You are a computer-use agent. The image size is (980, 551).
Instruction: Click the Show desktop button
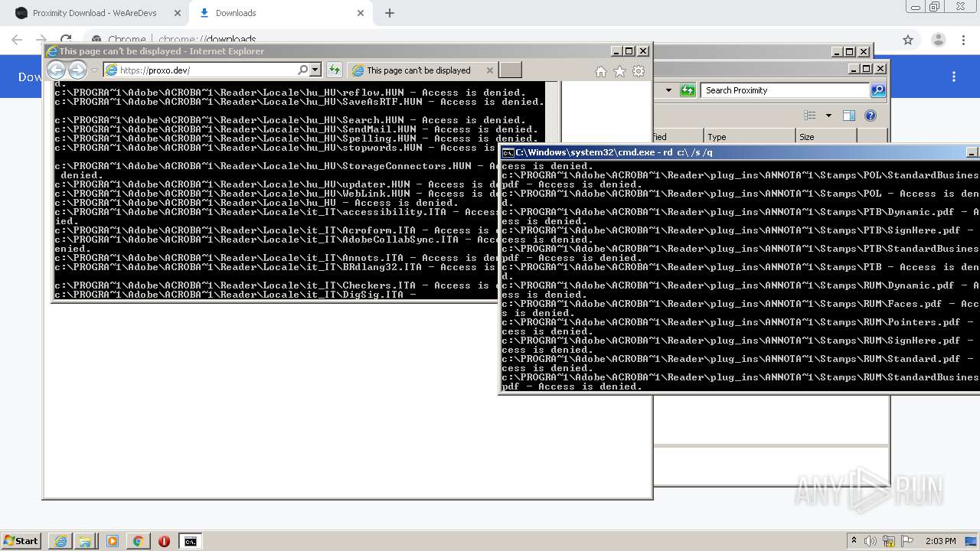[x=972, y=541]
